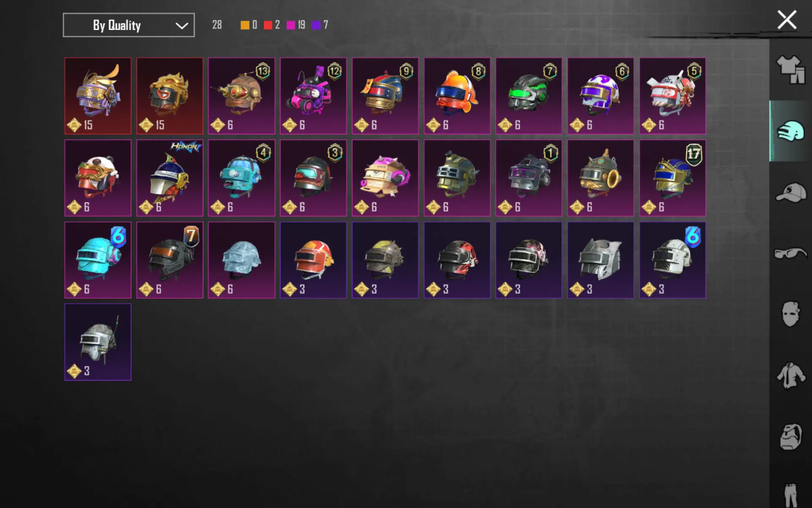Choose the helmet with Honor badge
812x508 pixels.
(x=170, y=178)
